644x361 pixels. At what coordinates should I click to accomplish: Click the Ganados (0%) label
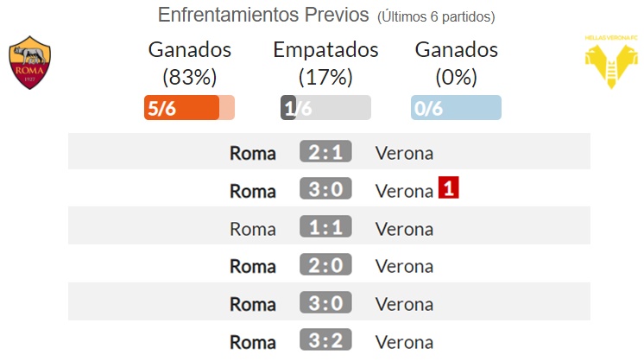coord(457,63)
